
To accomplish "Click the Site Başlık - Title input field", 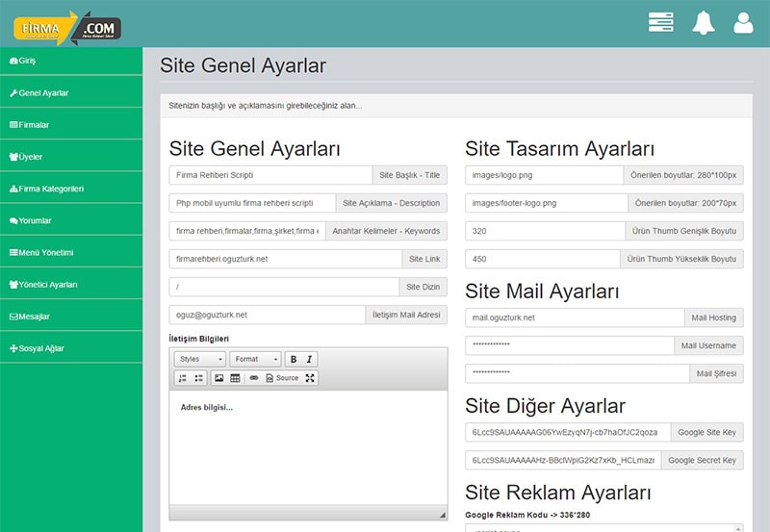I will pos(270,175).
